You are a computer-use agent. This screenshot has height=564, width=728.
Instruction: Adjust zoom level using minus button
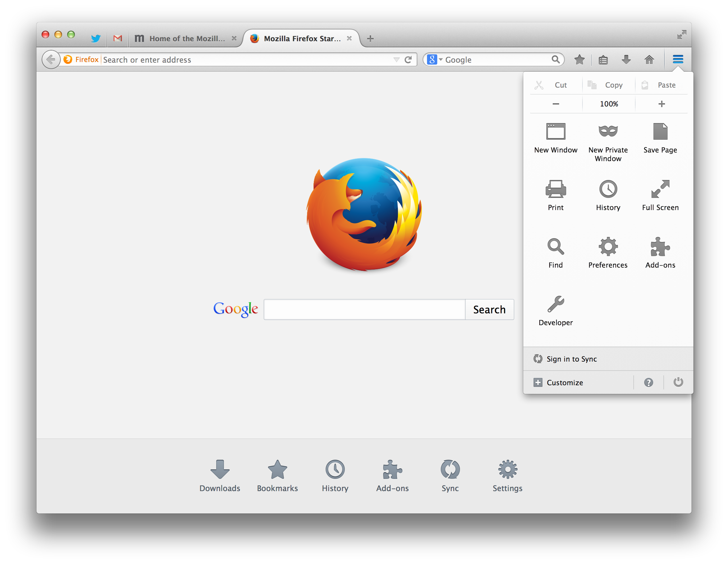(556, 103)
